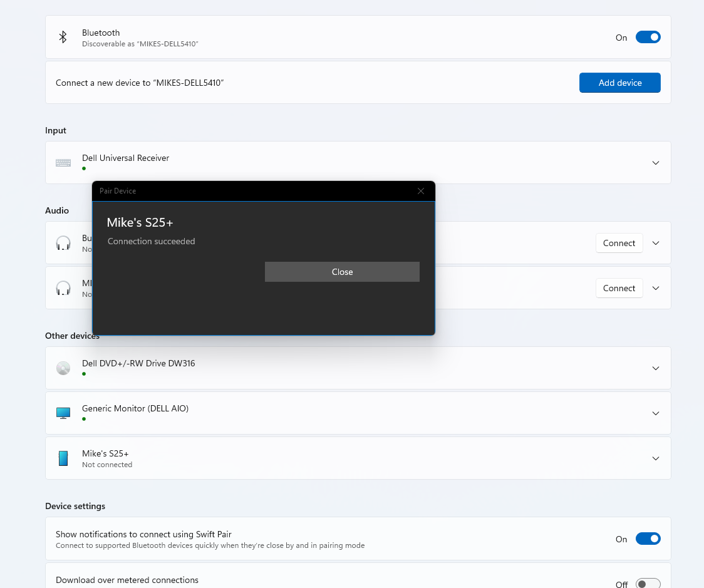Image resolution: width=704 pixels, height=588 pixels.
Task: Click Connect for the first audio headset
Action: (x=619, y=244)
